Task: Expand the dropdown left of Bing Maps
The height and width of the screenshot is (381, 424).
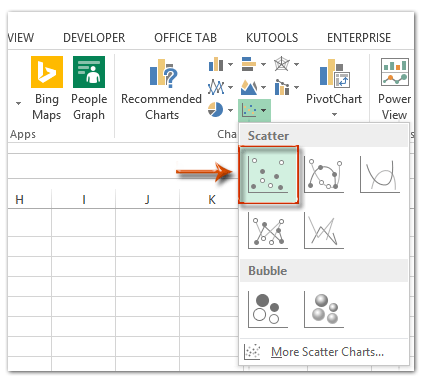Action: [19, 103]
